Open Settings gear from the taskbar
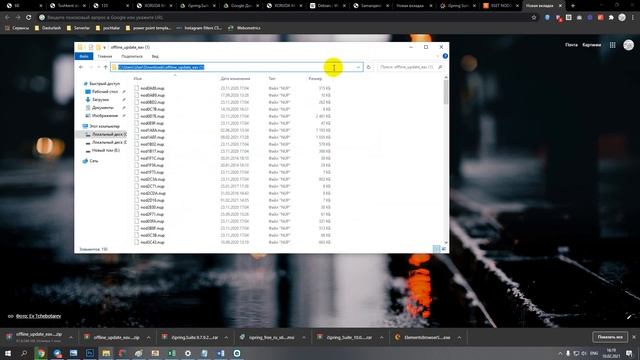The height and width of the screenshot is (360, 640). pyautogui.click(x=188, y=353)
